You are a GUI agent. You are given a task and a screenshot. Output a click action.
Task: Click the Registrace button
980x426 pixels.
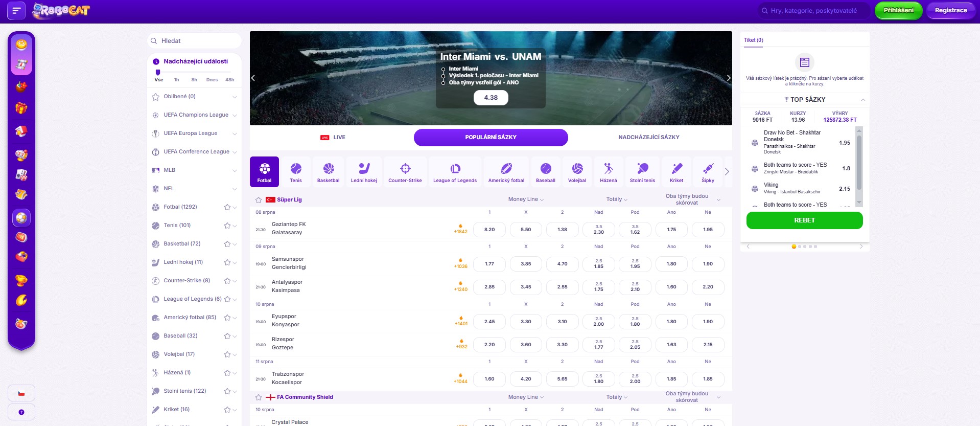951,10
